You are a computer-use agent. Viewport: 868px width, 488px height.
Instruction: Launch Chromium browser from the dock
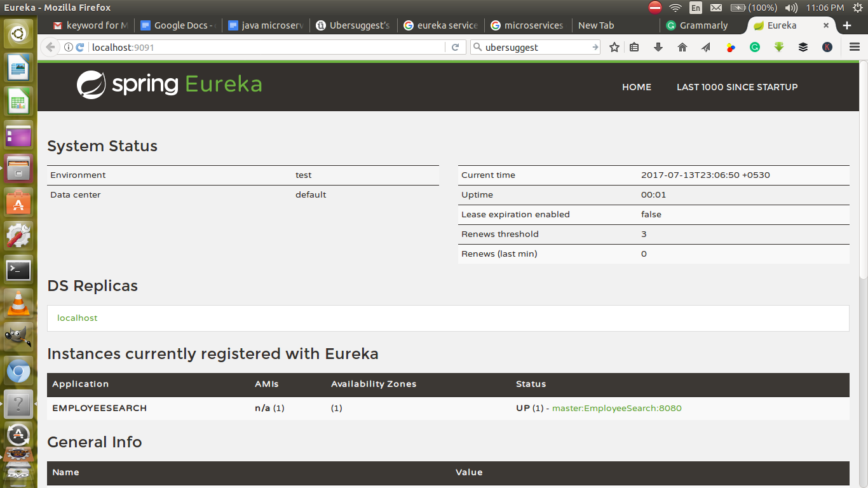(x=18, y=371)
